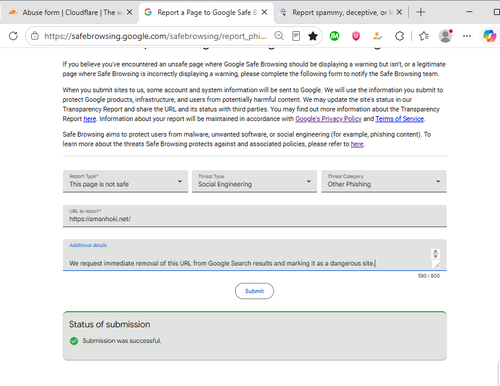The width and height of the screenshot is (500, 386).
Task: Click the green success check icon
Action: 74,341
